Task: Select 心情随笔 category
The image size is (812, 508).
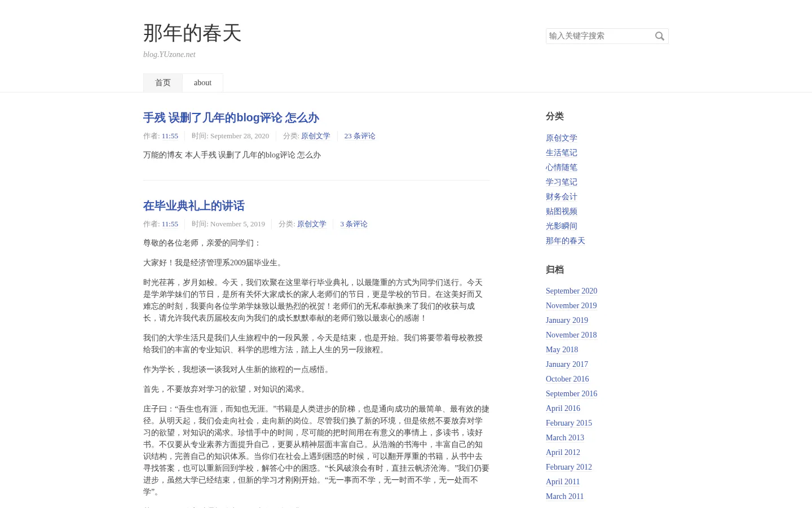Action: (x=562, y=168)
